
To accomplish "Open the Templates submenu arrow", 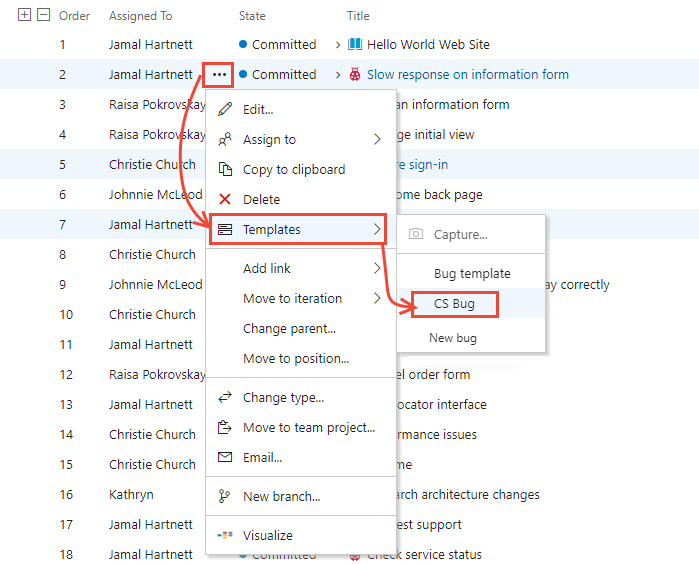I will pyautogui.click(x=377, y=229).
